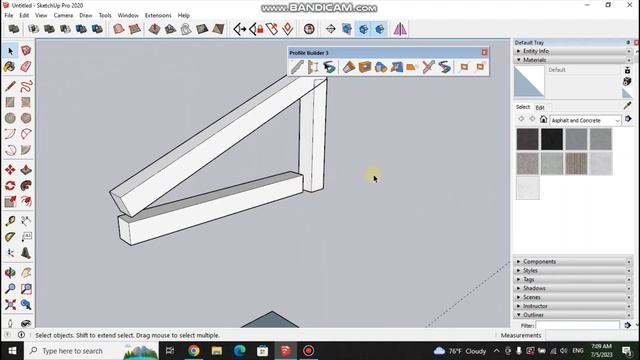Choose the Rectangle drawing tool
The width and height of the screenshot is (640, 360).
pyautogui.click(x=10, y=102)
